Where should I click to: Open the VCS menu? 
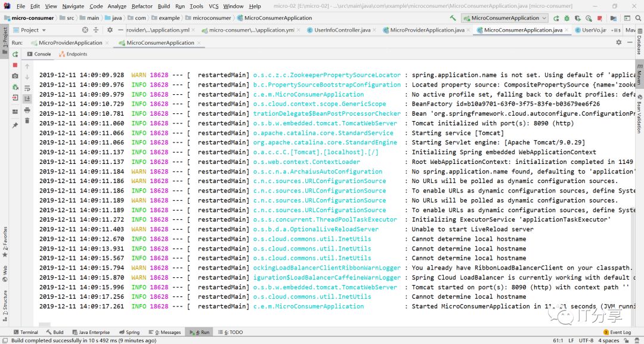213,6
